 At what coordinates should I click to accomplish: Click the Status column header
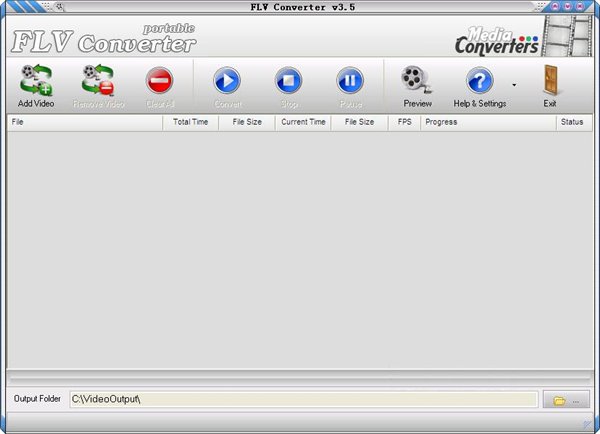(574, 122)
